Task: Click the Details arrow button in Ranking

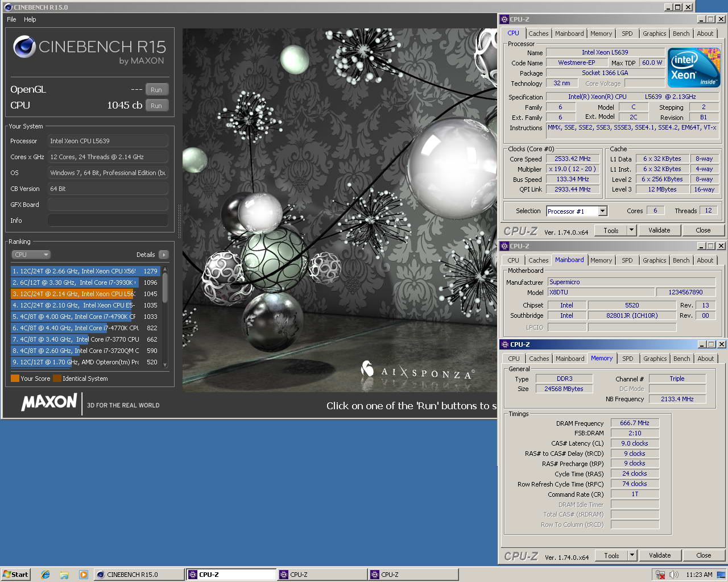Action: 163,255
